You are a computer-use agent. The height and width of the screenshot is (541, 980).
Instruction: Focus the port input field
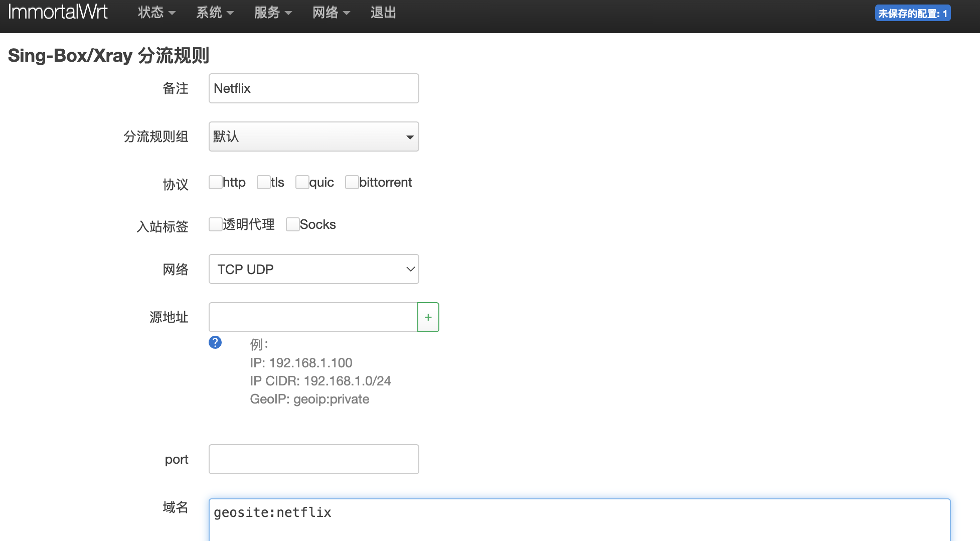pos(314,459)
